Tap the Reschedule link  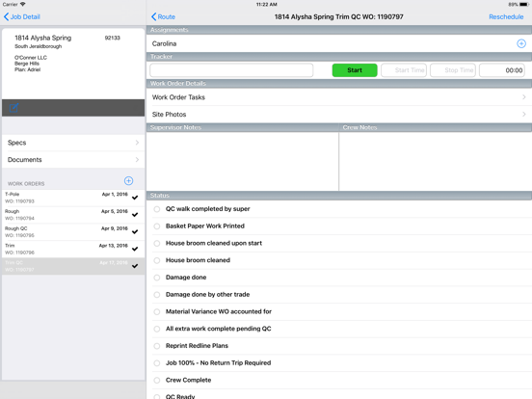pyautogui.click(x=506, y=16)
